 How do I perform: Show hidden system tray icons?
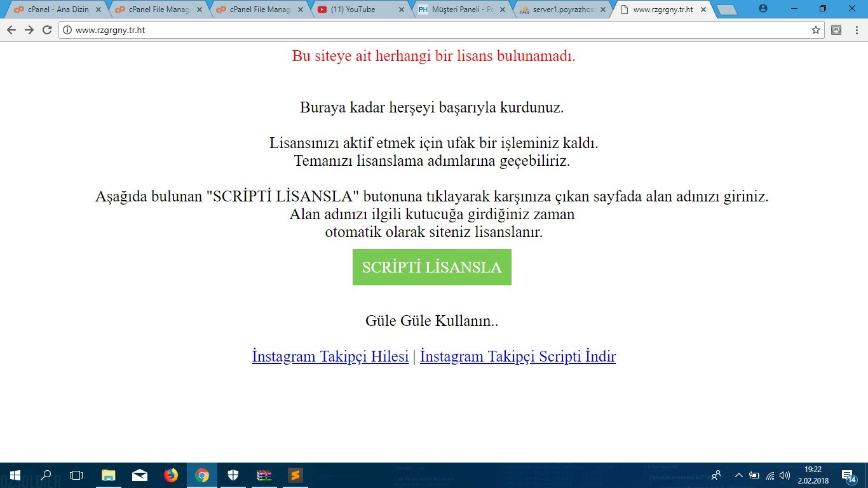coord(739,475)
